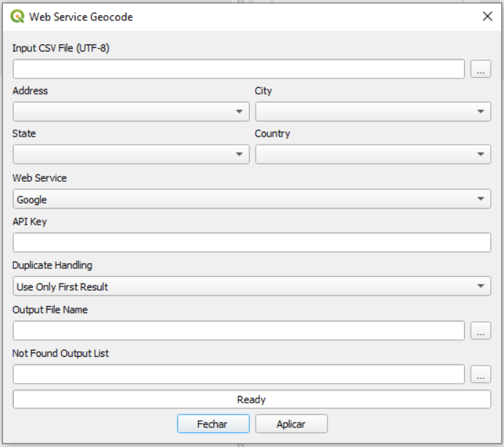Browse for Output File Name location

click(x=481, y=331)
